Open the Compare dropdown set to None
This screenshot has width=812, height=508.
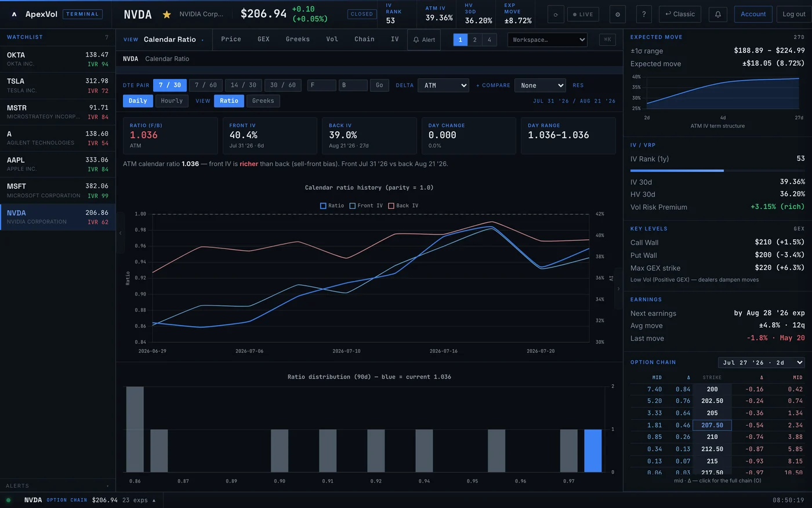[540, 85]
